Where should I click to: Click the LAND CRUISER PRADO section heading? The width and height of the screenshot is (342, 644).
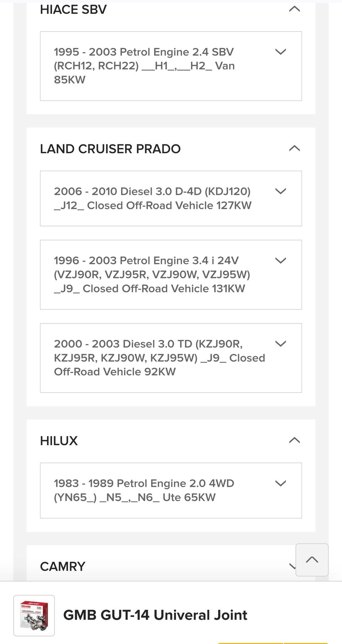point(110,149)
